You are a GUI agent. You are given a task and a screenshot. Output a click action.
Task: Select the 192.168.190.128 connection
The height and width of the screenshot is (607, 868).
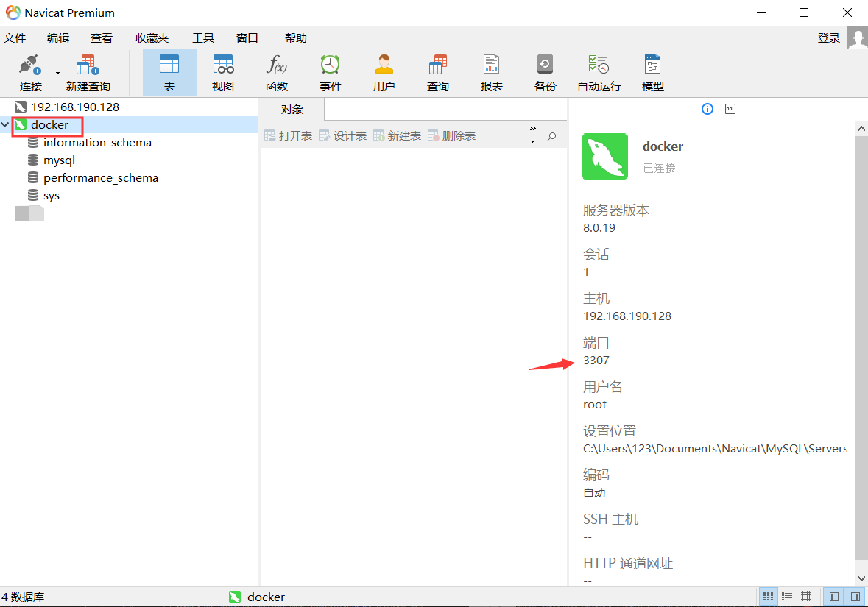pos(75,107)
